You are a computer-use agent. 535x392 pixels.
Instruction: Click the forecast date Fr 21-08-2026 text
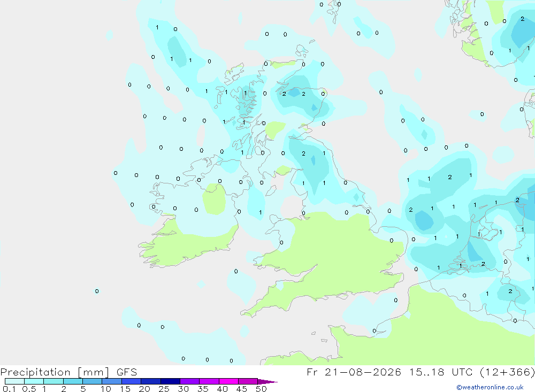tap(354, 372)
